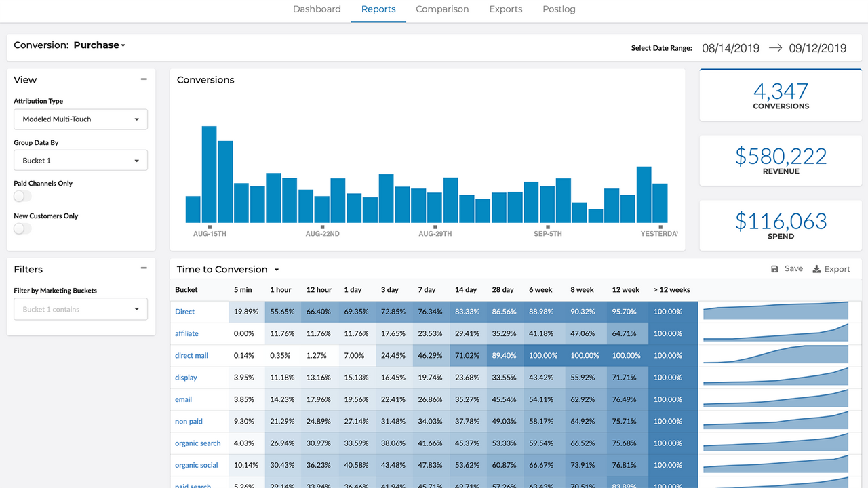The width and height of the screenshot is (868, 488).
Task: Open the Attribution Type dropdown
Action: coord(80,119)
